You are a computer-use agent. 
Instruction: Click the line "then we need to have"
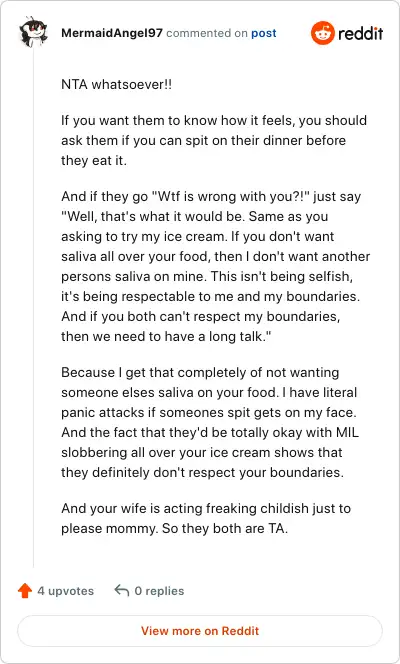coord(166,337)
